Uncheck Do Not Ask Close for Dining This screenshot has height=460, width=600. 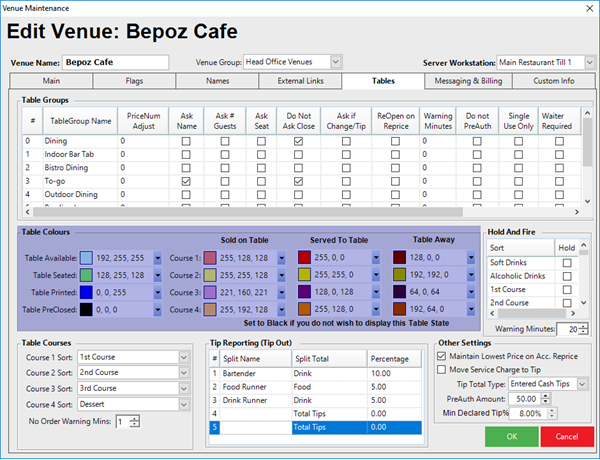point(298,141)
